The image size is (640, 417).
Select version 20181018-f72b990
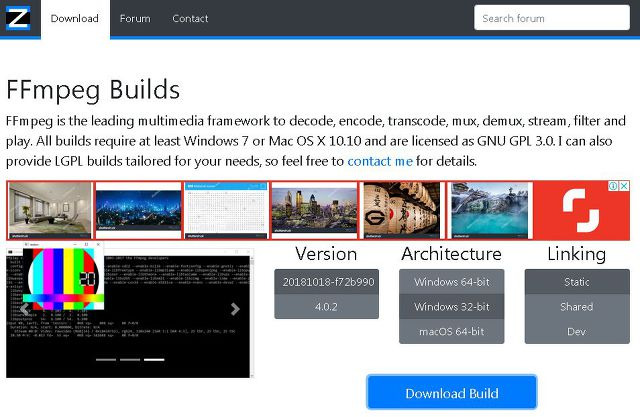point(327,282)
